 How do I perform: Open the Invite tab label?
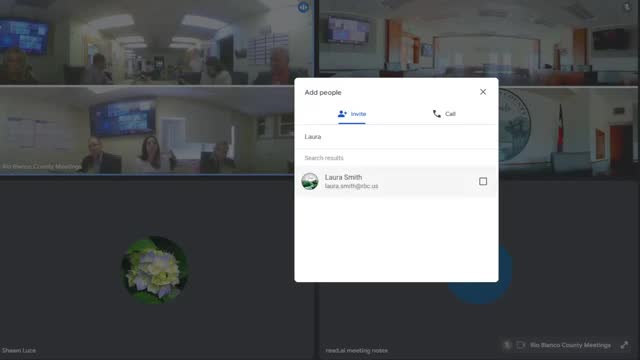pos(358,114)
